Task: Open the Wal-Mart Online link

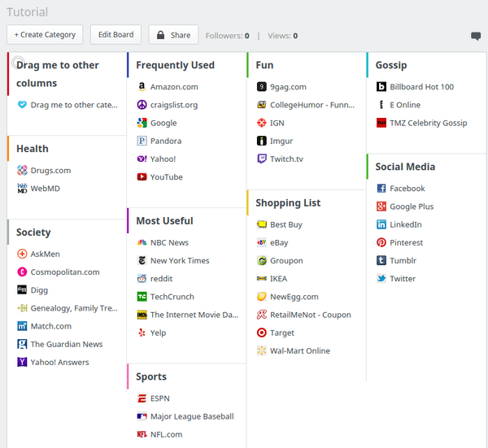Action: coord(300,351)
